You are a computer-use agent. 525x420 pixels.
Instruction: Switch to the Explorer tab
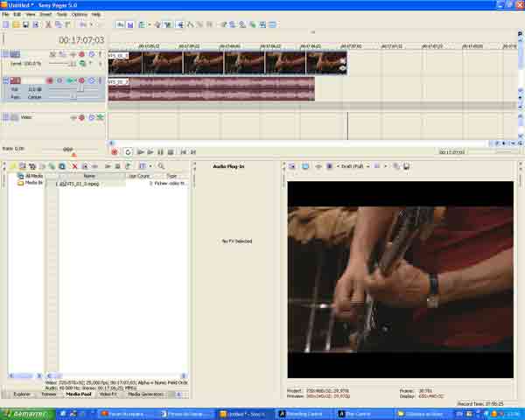(x=22, y=394)
